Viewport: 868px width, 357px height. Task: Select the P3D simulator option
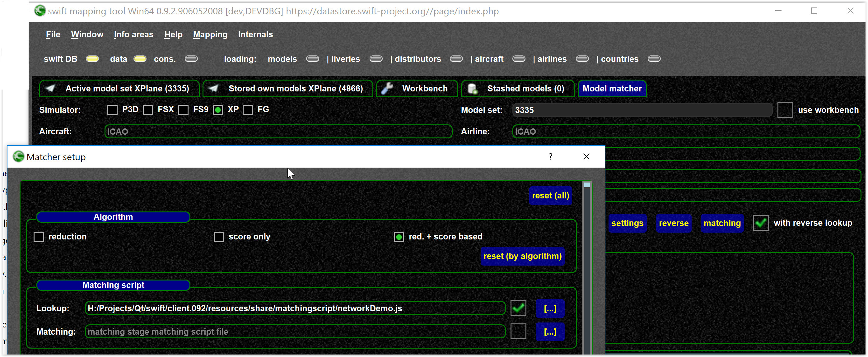tap(112, 110)
